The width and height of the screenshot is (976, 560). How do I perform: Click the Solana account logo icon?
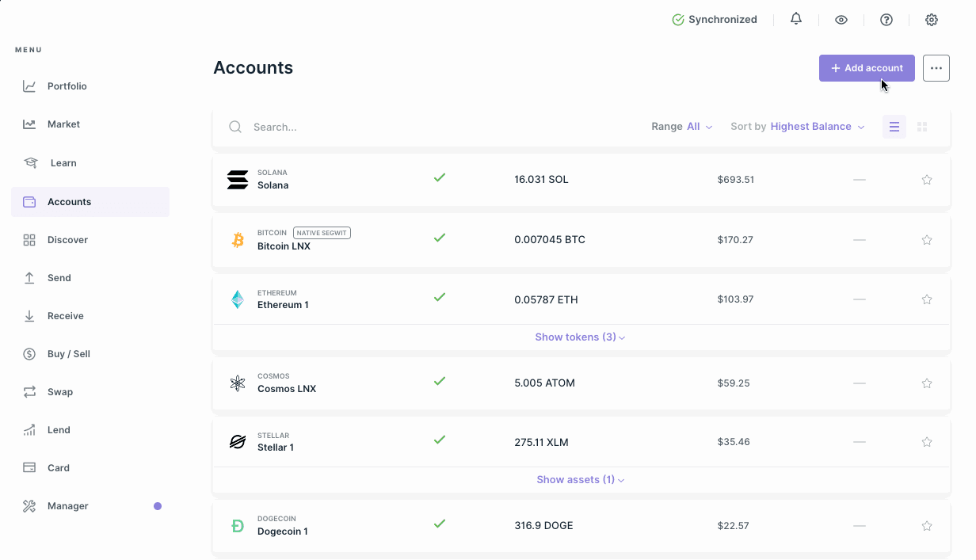[238, 180]
